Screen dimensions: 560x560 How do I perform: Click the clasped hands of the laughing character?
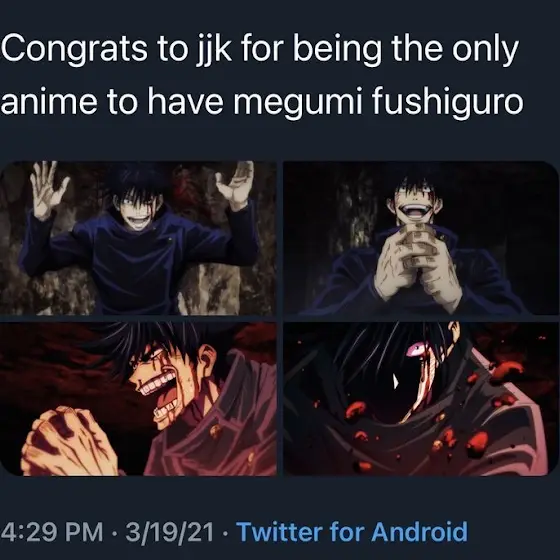tap(416, 262)
